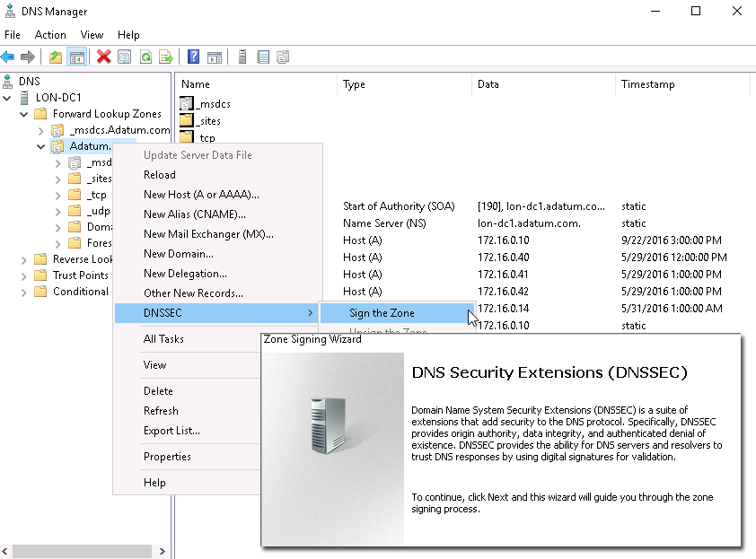Click the blue Back arrow in the toolbar
The width and height of the screenshot is (756, 559).
[x=8, y=57]
